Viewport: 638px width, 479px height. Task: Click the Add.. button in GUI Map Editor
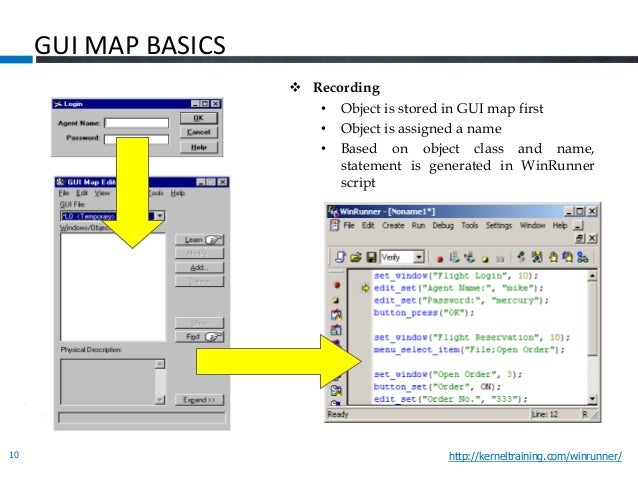click(x=199, y=267)
